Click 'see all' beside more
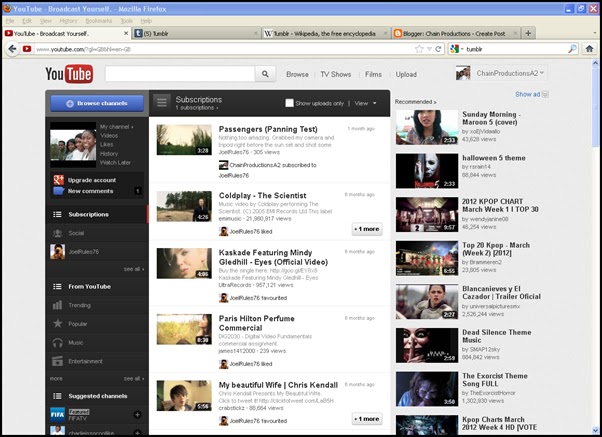The height and width of the screenshot is (437, 602). click(134, 379)
